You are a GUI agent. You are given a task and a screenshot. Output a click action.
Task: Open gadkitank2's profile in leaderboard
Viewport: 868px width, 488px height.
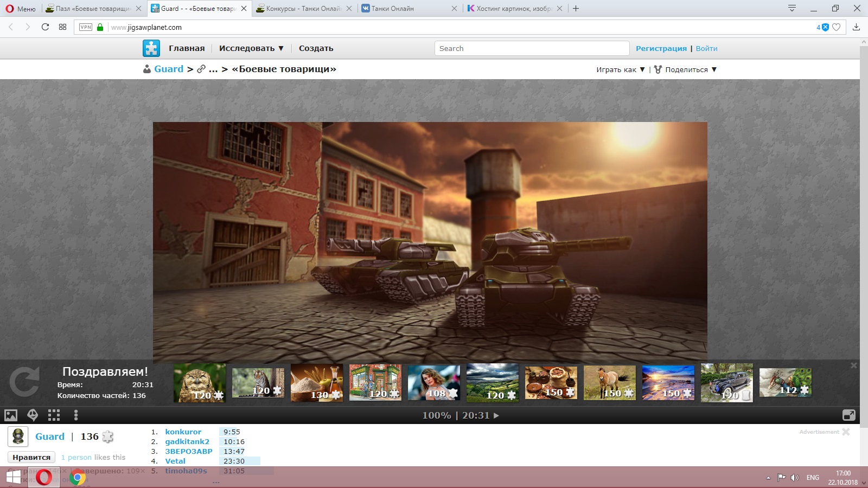pos(187,442)
